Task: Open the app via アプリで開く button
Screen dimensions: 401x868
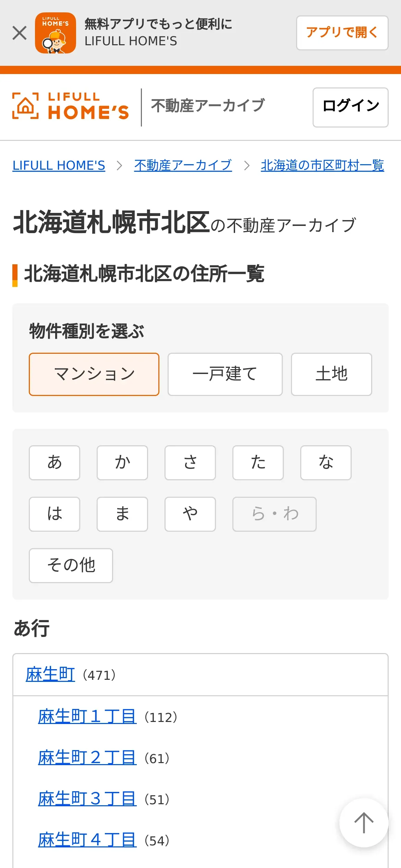Action: (x=342, y=33)
